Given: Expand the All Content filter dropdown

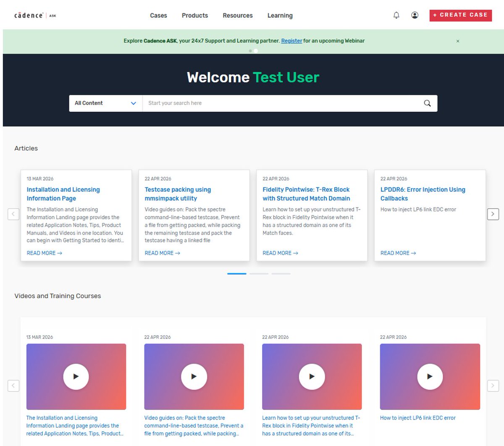Looking at the screenshot, I should pyautogui.click(x=106, y=103).
